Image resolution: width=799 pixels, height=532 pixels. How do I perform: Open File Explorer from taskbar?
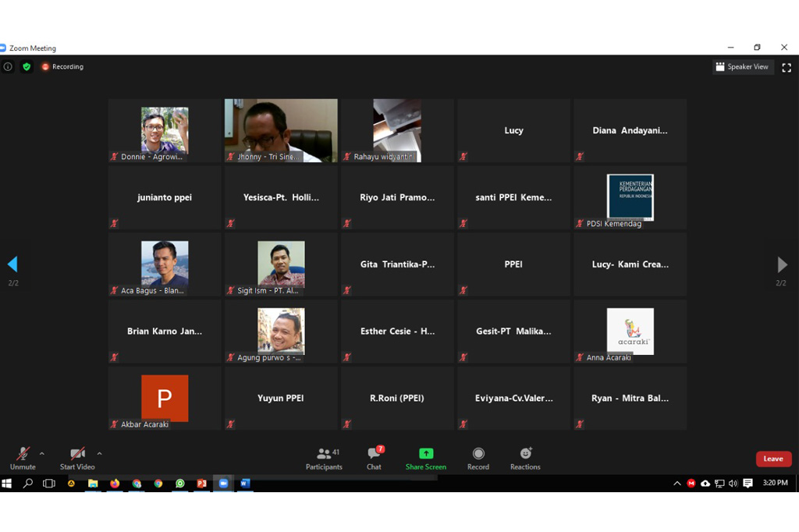[93, 483]
